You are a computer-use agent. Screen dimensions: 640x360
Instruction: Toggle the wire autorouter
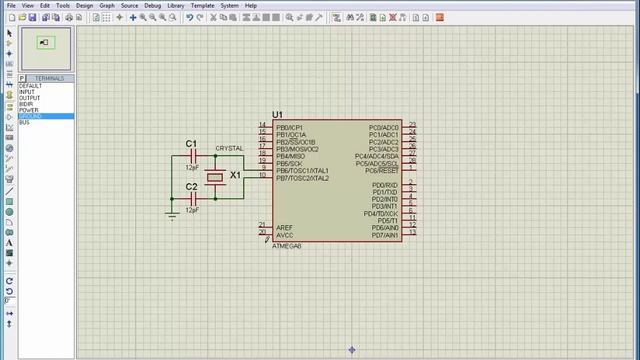pyautogui.click(x=336, y=18)
